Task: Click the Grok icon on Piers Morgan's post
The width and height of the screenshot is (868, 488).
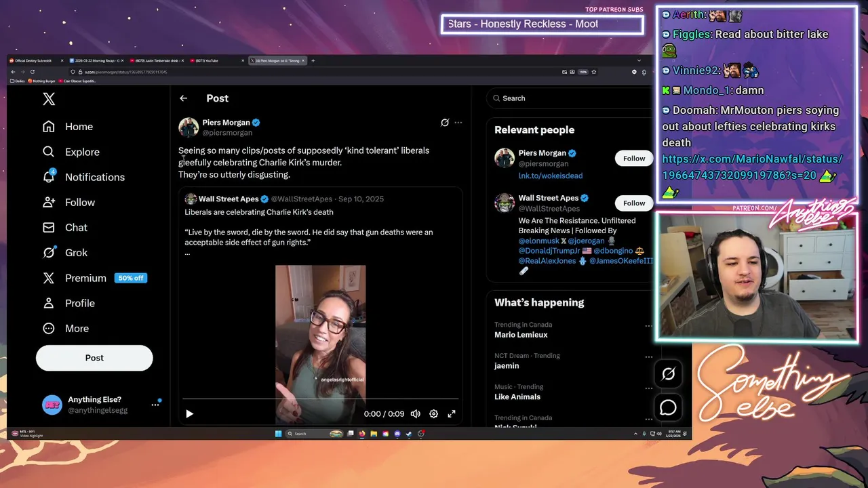Action: [x=445, y=123]
